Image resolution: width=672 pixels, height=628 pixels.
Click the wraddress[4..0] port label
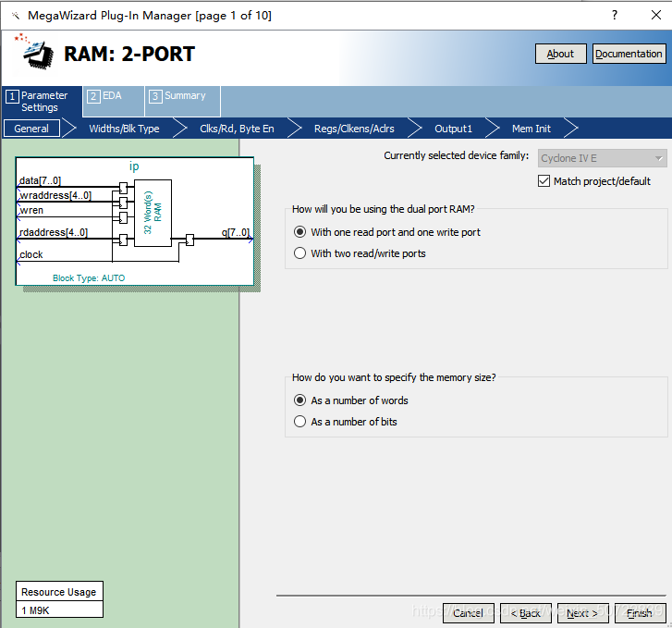(x=55, y=195)
